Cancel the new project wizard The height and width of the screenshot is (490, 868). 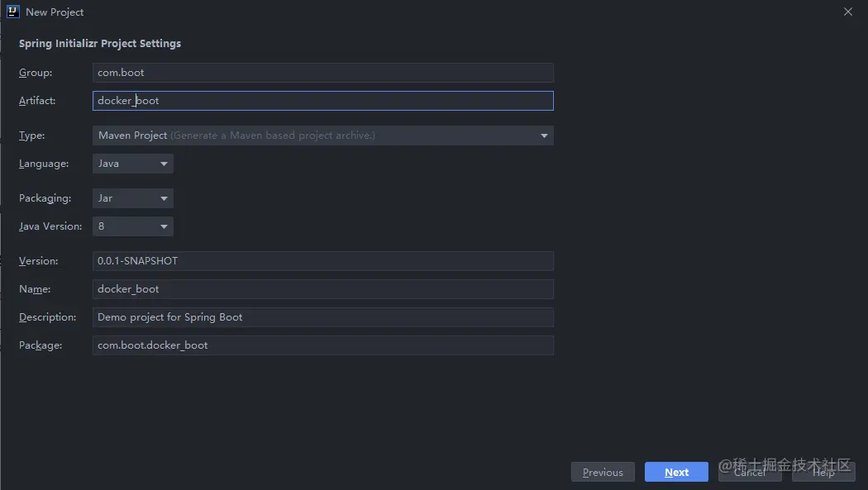[750, 473]
